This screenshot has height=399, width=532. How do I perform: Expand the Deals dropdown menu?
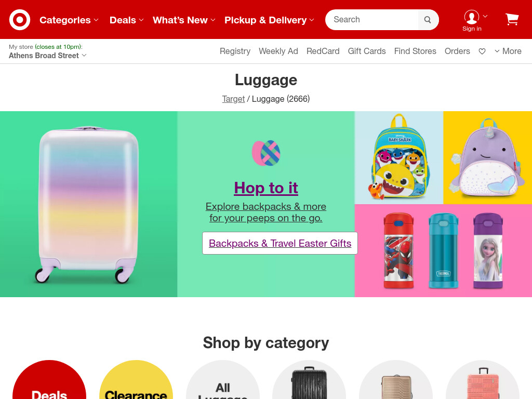click(127, 20)
